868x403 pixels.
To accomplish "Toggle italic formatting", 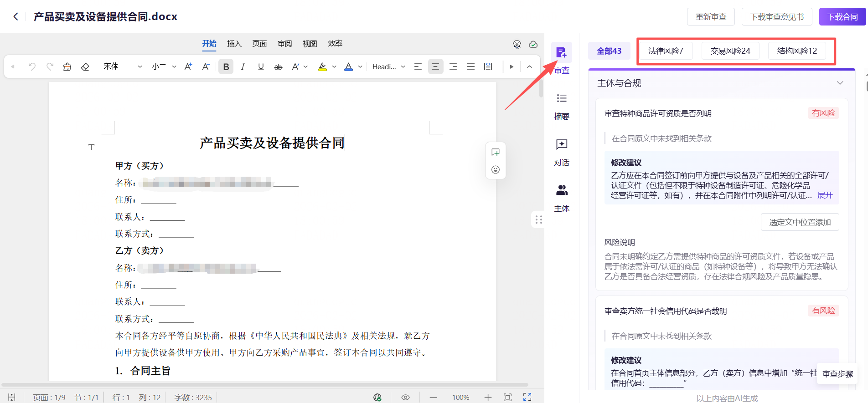I will 243,67.
